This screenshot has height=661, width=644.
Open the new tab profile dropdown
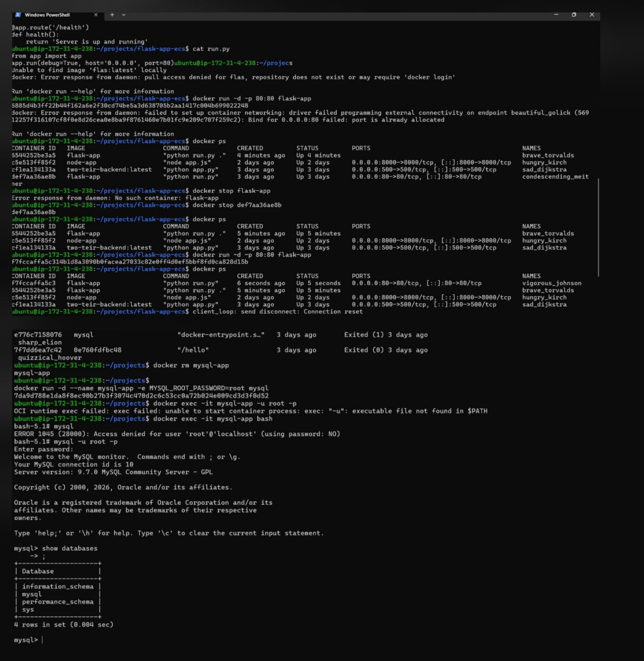pos(124,15)
